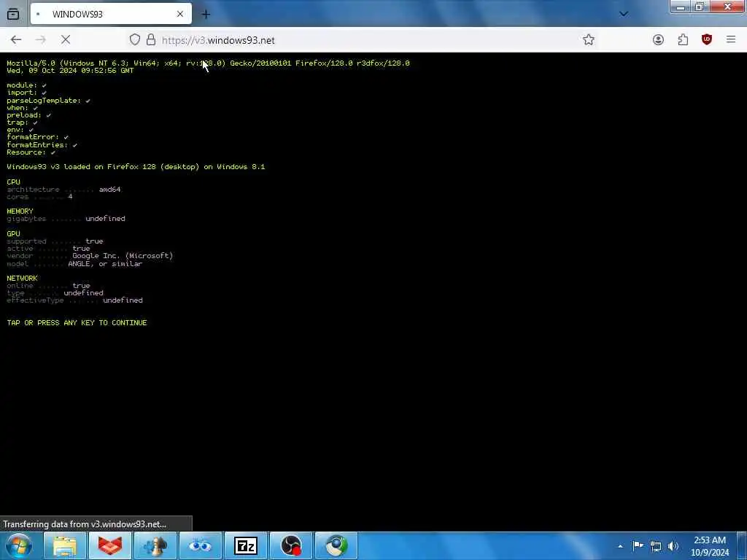Click the Show desktop strip
This screenshot has width=747, height=560.
tap(741, 545)
